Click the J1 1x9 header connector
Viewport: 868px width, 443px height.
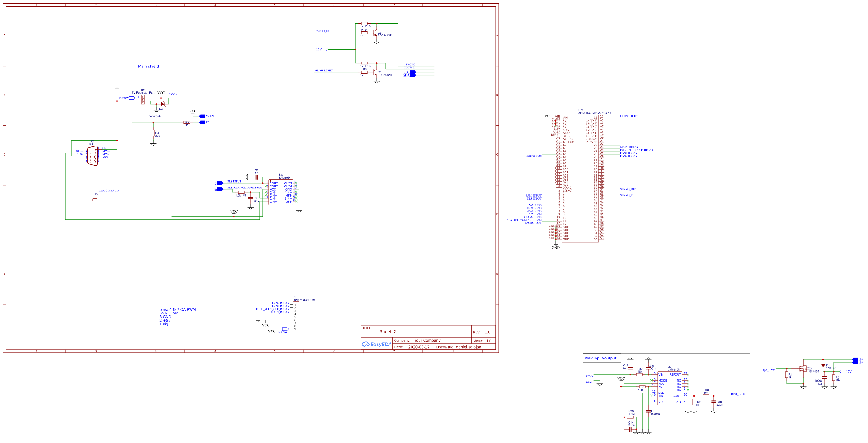click(296, 317)
